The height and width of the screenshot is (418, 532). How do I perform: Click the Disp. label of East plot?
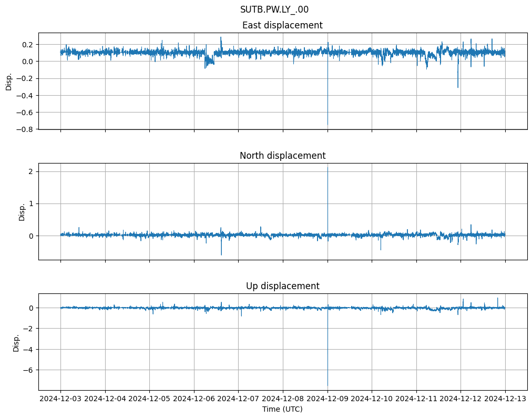point(9,81)
